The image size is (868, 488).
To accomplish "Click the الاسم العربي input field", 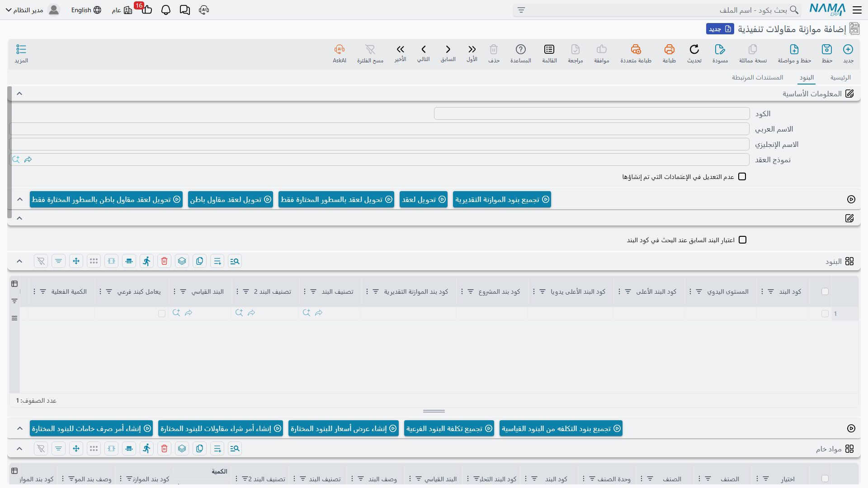I will tap(379, 129).
